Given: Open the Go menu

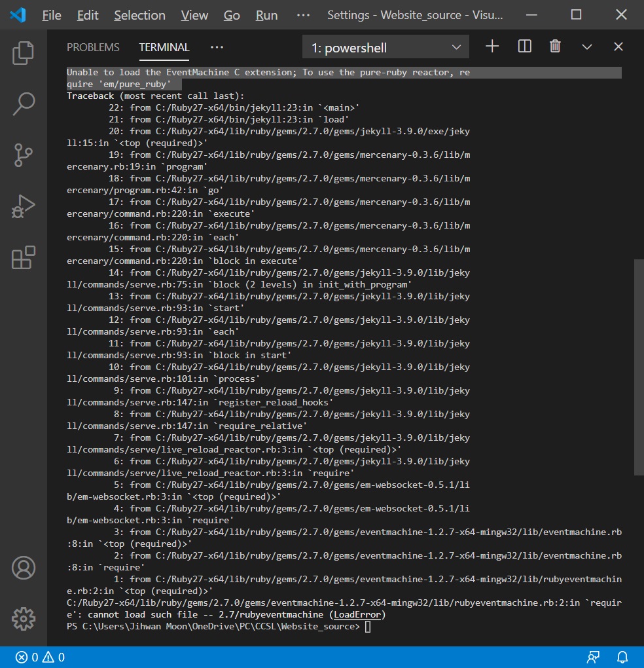Looking at the screenshot, I should tap(232, 15).
